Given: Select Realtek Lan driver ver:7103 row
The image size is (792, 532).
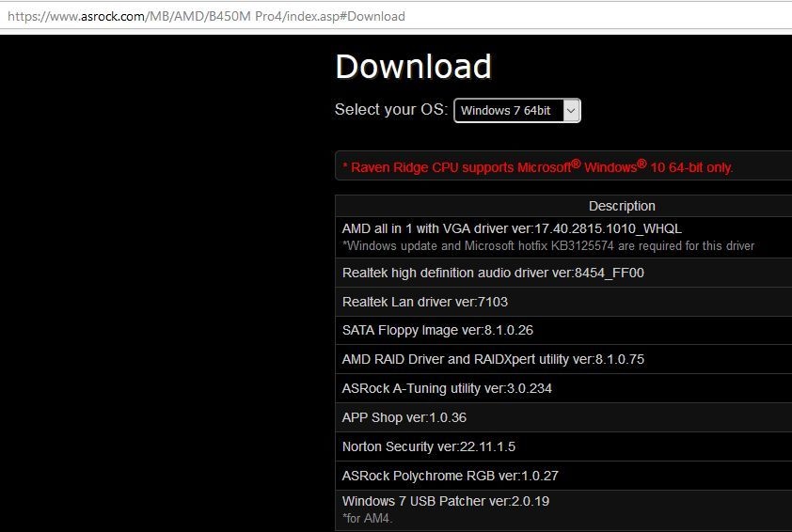Looking at the screenshot, I should (x=563, y=302).
